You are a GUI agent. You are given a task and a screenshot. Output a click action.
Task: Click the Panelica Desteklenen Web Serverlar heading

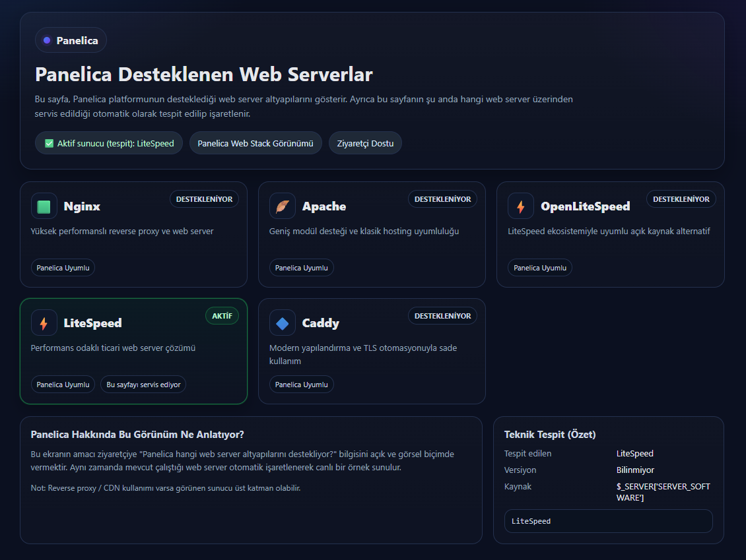pos(204,74)
